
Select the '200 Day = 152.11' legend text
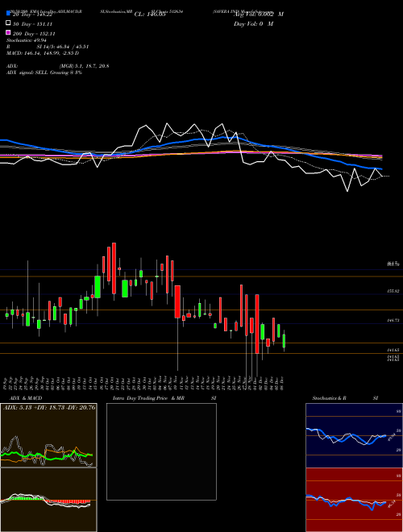click(x=34, y=34)
